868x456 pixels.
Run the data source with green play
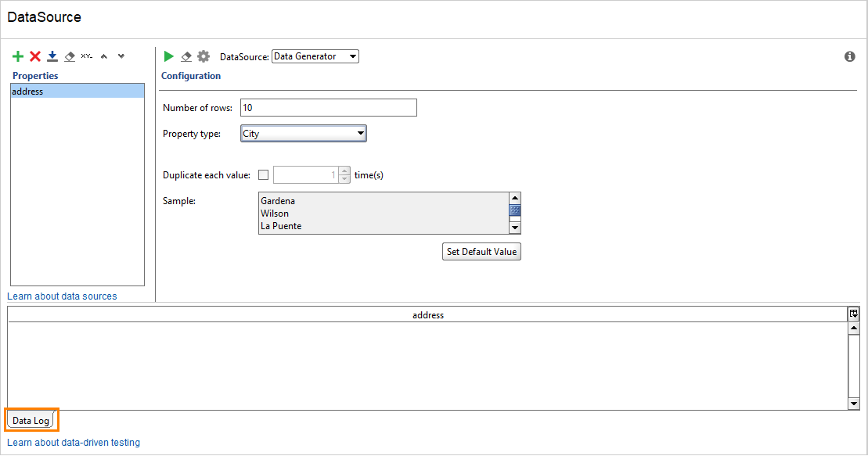click(x=169, y=56)
